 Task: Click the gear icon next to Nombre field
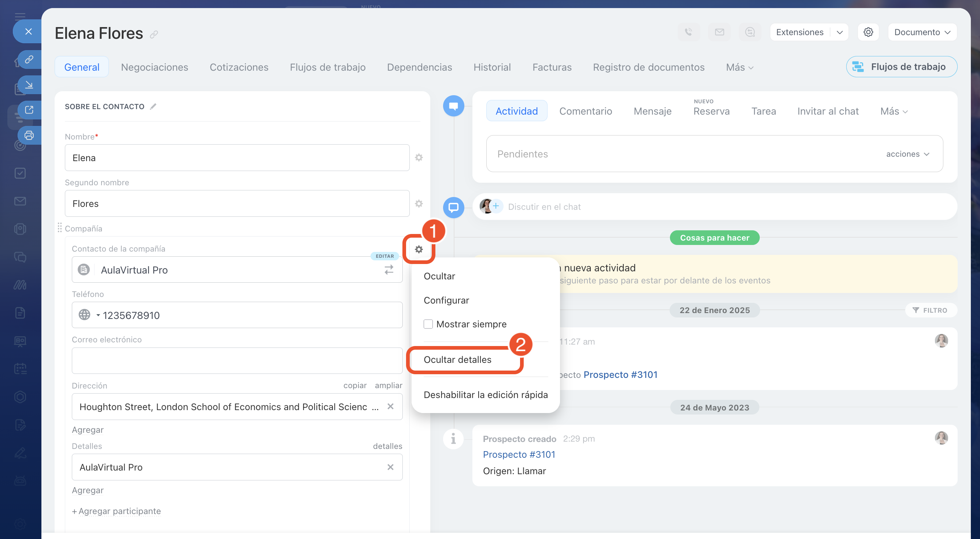coord(419,158)
